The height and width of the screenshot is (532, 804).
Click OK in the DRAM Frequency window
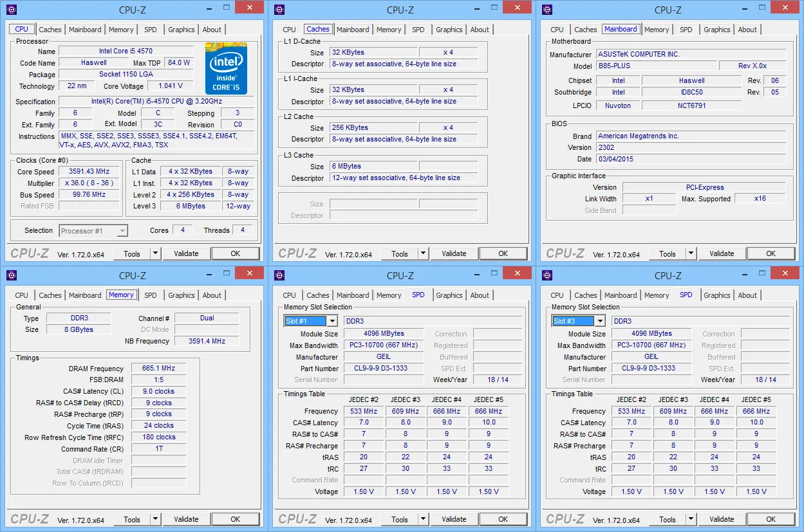[x=235, y=519]
